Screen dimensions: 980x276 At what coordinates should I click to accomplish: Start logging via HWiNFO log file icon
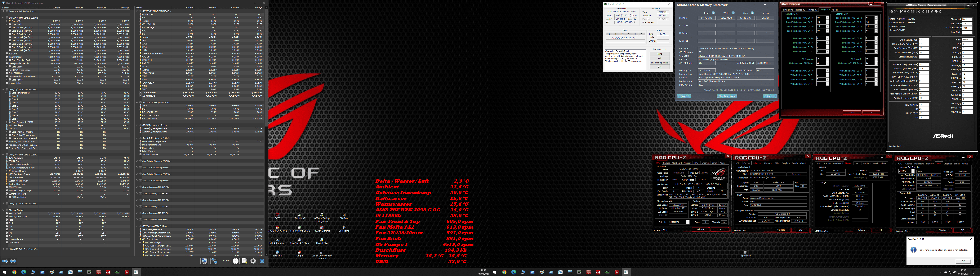click(x=244, y=261)
